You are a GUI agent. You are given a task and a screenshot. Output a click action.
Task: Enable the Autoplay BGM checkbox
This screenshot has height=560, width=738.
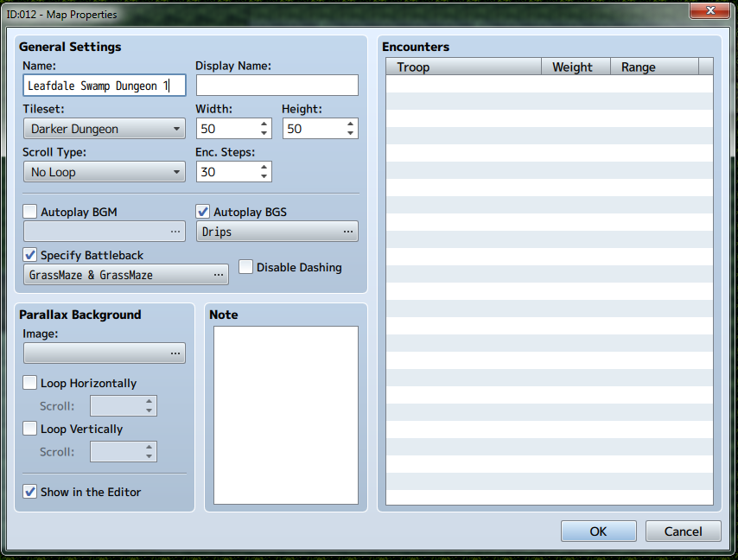coord(30,212)
